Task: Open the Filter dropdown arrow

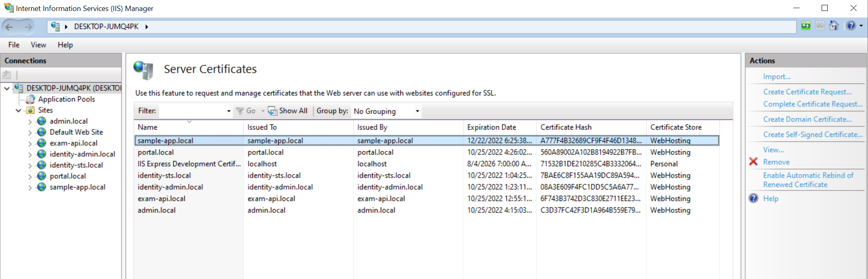Action: [229, 111]
